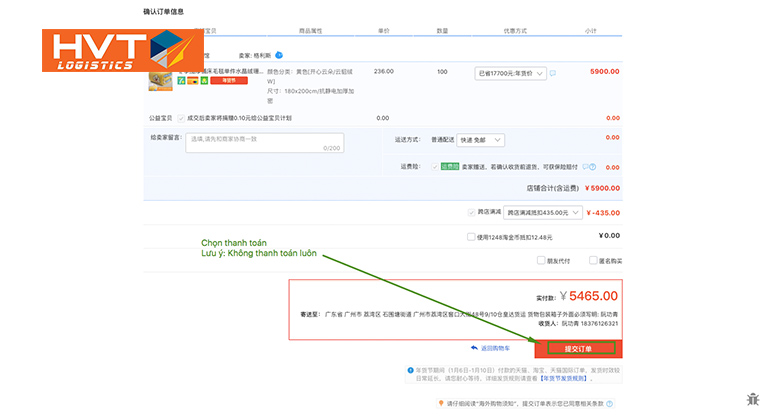This screenshot has width=770, height=416.
Task: Check the 使用1248淘金币 coin discount checkbox
Action: point(471,237)
